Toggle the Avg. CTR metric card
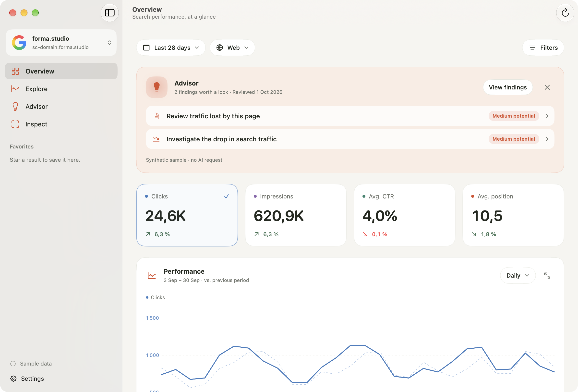This screenshot has height=392, width=578. point(404,215)
